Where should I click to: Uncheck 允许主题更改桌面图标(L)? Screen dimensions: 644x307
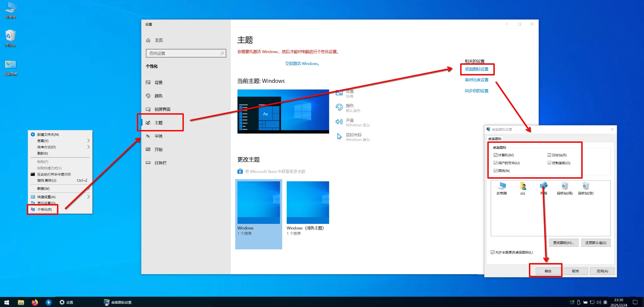tap(492, 252)
